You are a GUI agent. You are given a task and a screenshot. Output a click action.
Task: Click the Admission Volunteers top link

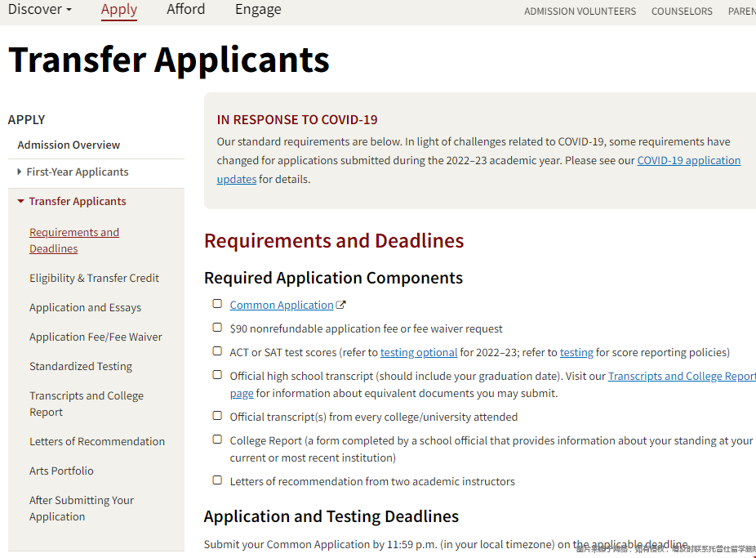coord(580,11)
